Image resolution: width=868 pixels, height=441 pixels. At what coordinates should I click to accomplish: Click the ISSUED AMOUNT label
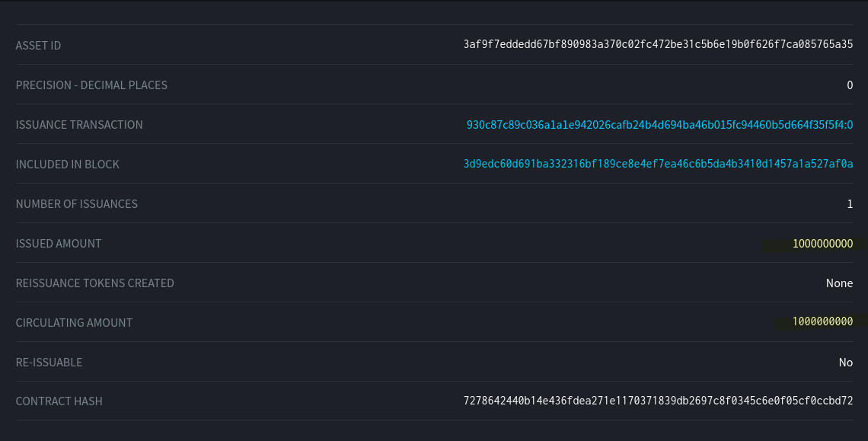pos(59,244)
